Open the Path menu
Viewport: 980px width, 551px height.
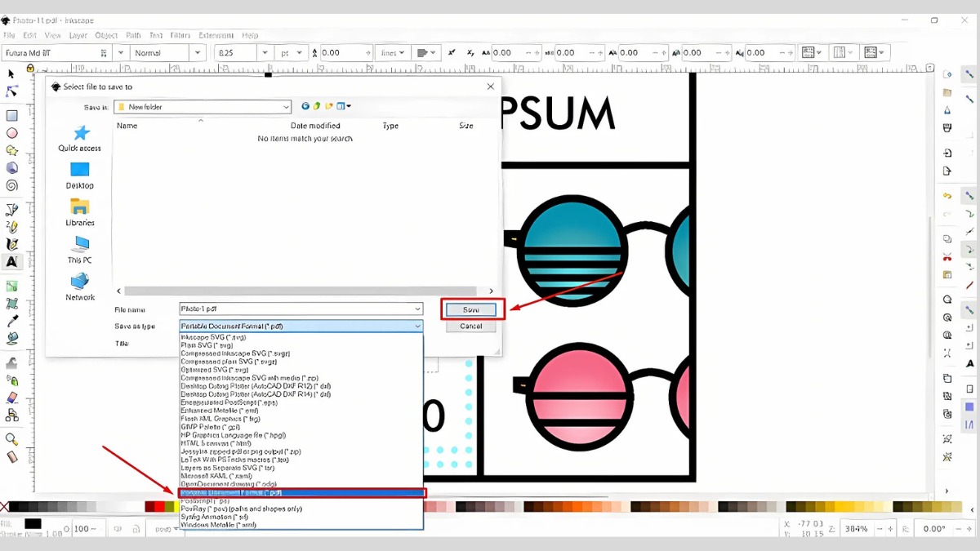(x=133, y=36)
